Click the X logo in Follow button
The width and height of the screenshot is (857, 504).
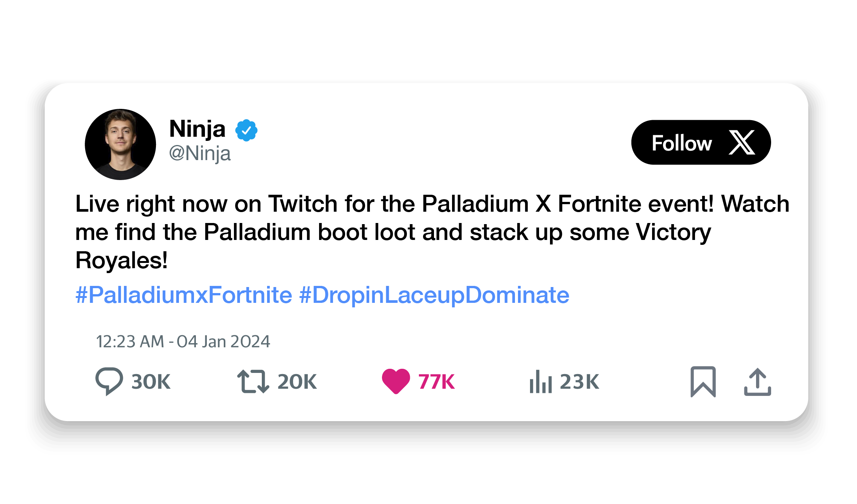[x=742, y=142]
